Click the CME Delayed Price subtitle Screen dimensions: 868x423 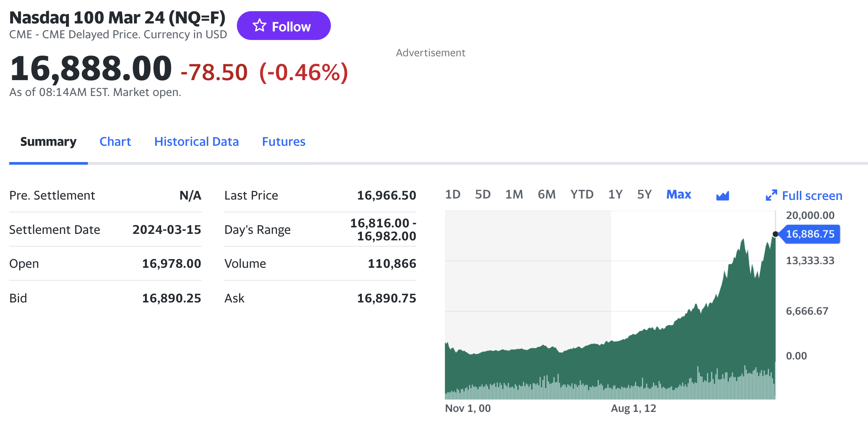click(118, 34)
